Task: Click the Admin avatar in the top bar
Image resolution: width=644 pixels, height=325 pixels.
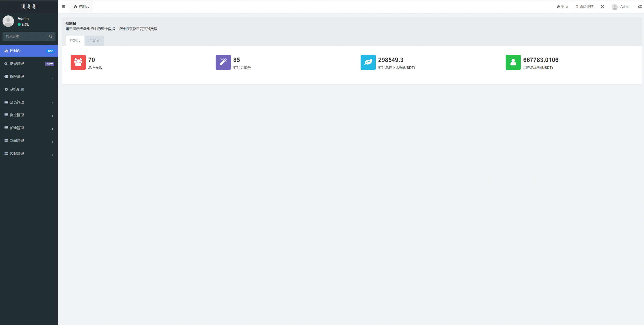Action: click(615, 7)
